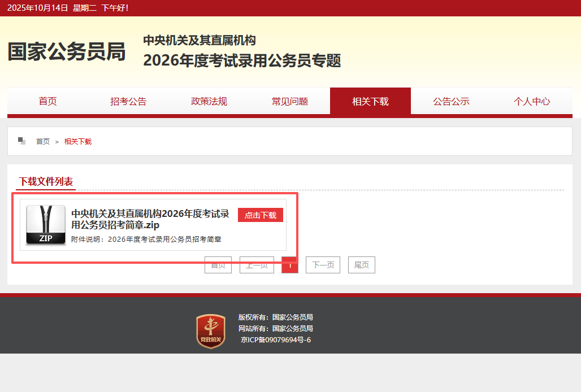Click 上一页 pagination button
581x392 pixels.
coord(257,265)
